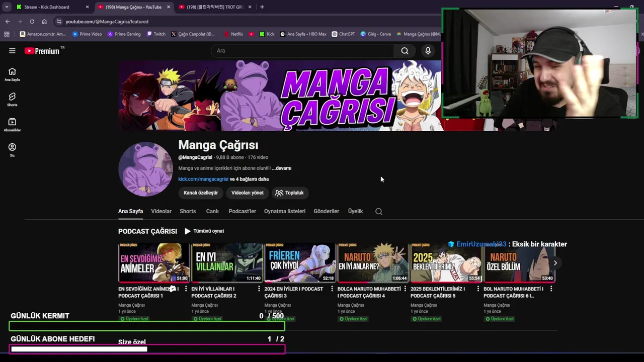Screen dimensions: 644x362
Task: Switch to TROT GIRL YouTube tab
Action: (215, 7)
